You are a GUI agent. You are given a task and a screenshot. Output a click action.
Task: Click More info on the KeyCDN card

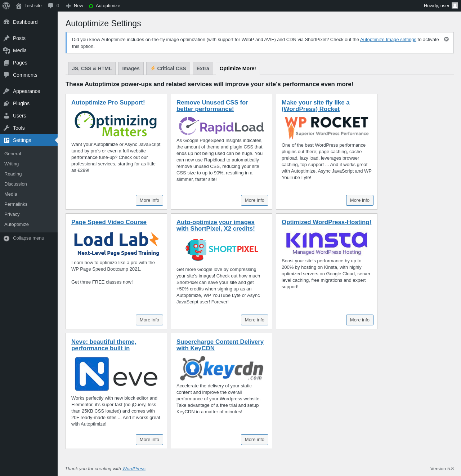[255, 440]
